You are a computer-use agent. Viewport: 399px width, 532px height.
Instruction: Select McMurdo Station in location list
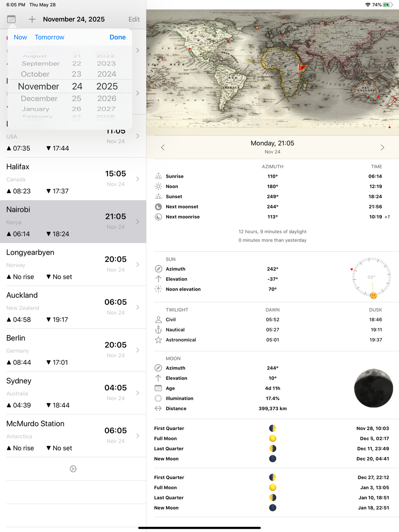tap(73, 435)
